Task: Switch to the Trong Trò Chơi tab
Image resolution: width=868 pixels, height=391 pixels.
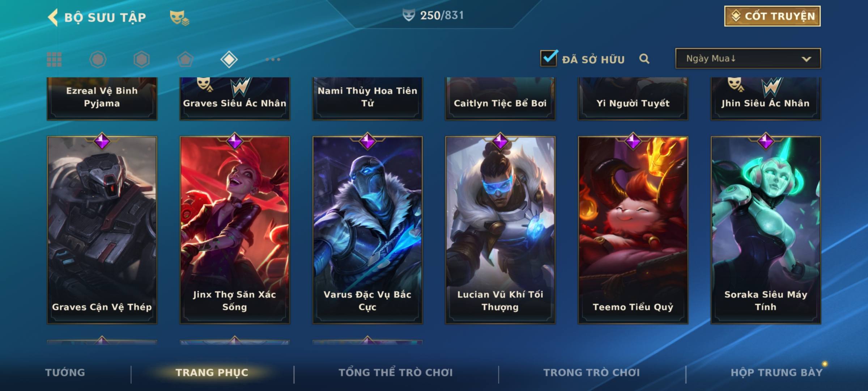Action: (x=592, y=373)
